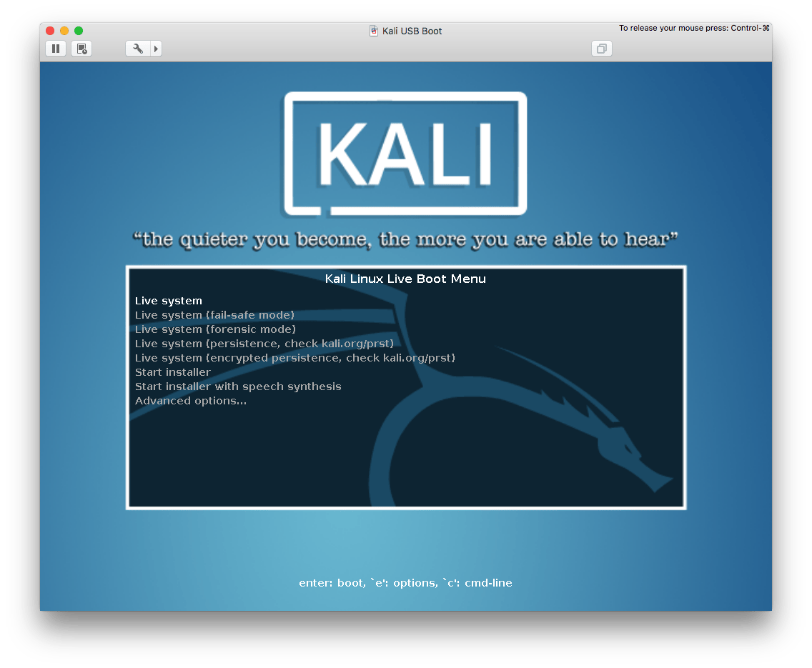
Task: Click the boot key hint text
Action: pyautogui.click(x=405, y=583)
